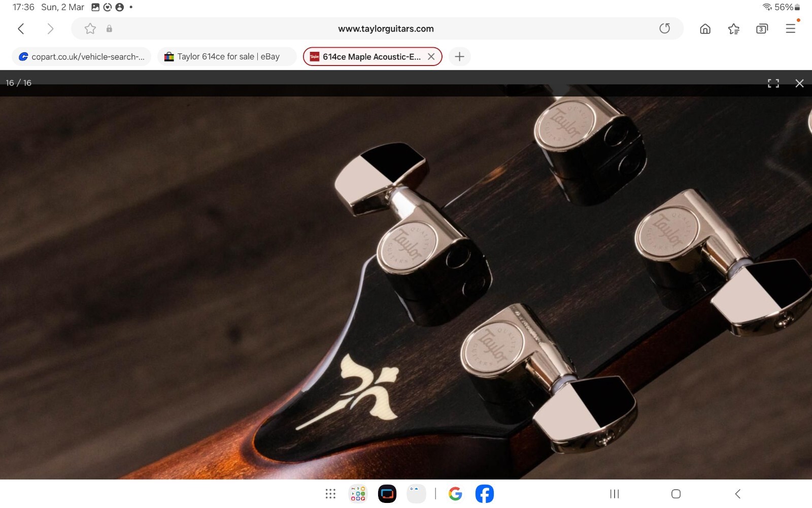
Task: Click the guitar headstock photo
Action: pos(406,287)
